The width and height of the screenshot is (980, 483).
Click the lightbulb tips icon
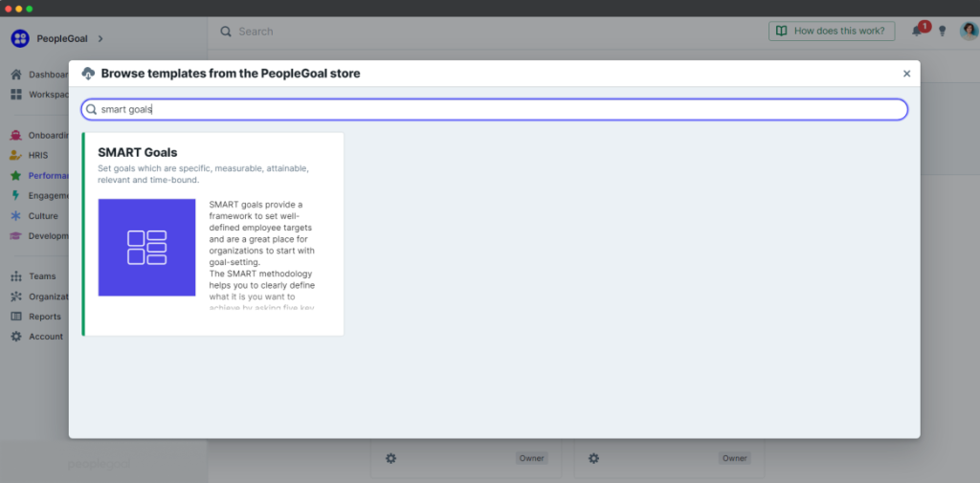(x=943, y=32)
